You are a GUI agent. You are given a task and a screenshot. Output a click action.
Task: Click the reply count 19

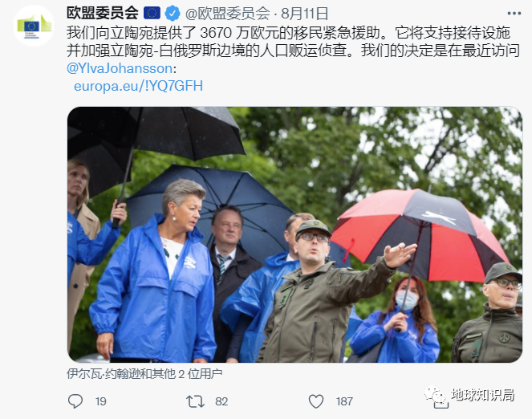pos(101,401)
